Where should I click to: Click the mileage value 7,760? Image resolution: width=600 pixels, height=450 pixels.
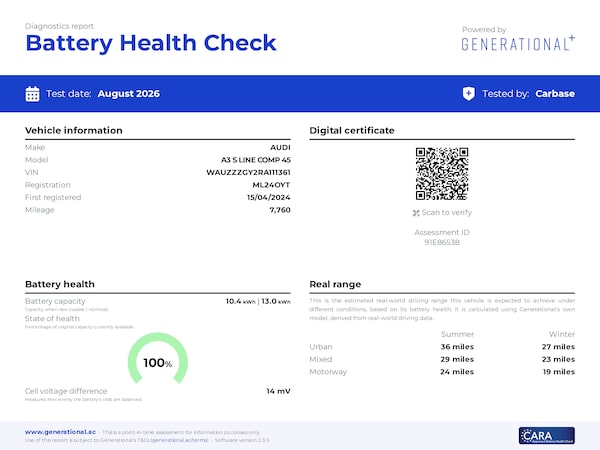pos(280,210)
